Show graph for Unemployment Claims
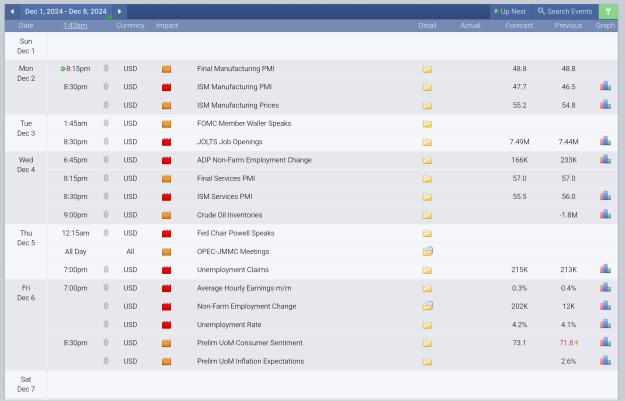 click(x=605, y=269)
